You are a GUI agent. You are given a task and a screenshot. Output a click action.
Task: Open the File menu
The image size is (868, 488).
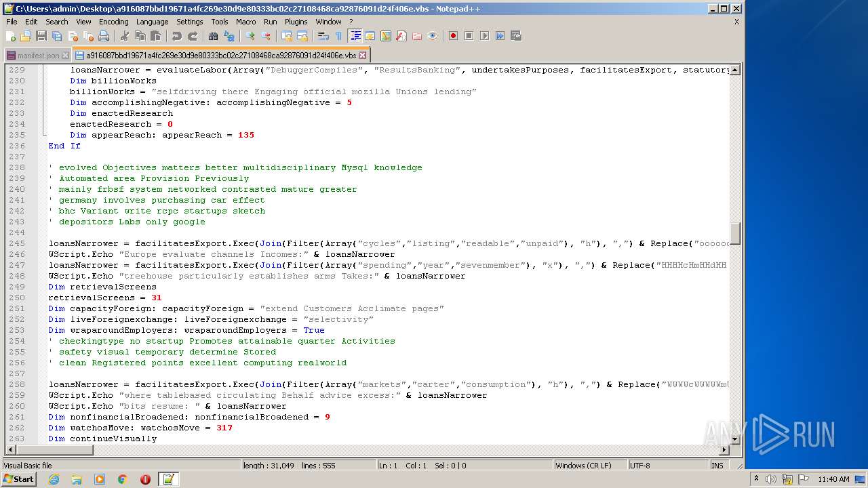click(12, 22)
